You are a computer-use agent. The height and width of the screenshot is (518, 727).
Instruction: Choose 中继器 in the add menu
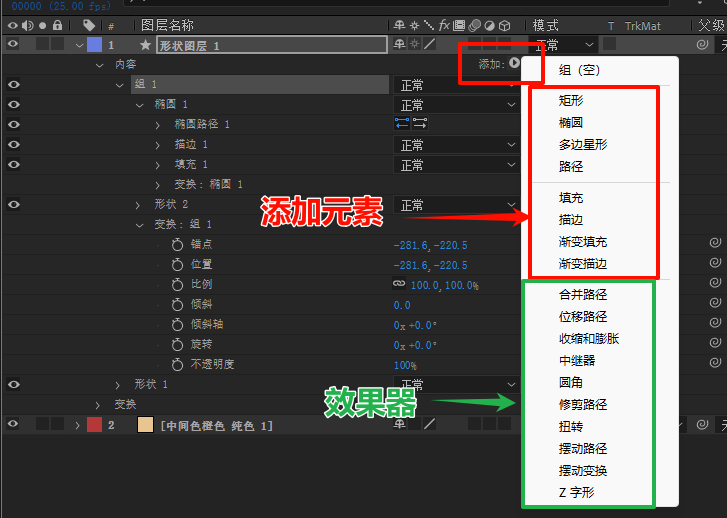[x=577, y=360]
